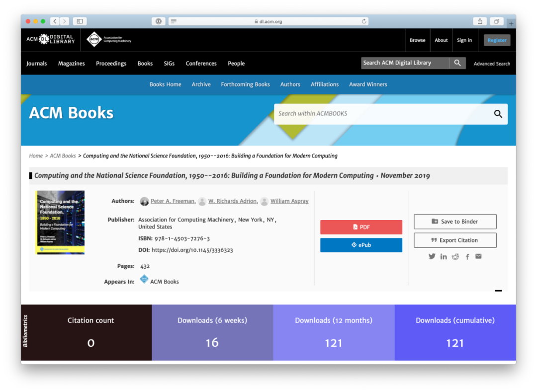Open the Affiliations tab

[x=325, y=84]
